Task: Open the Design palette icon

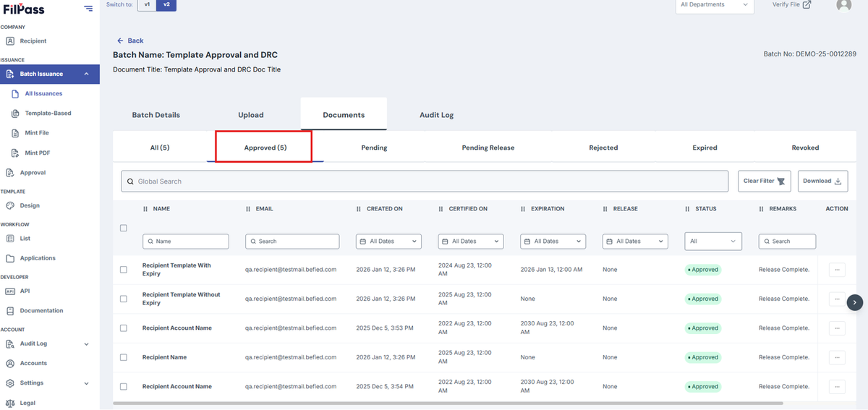Action: coord(10,205)
